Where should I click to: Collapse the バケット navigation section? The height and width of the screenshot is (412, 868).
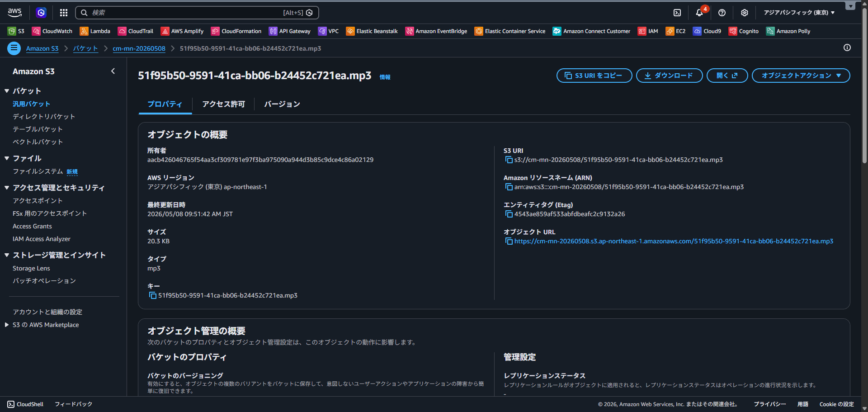[x=7, y=91]
